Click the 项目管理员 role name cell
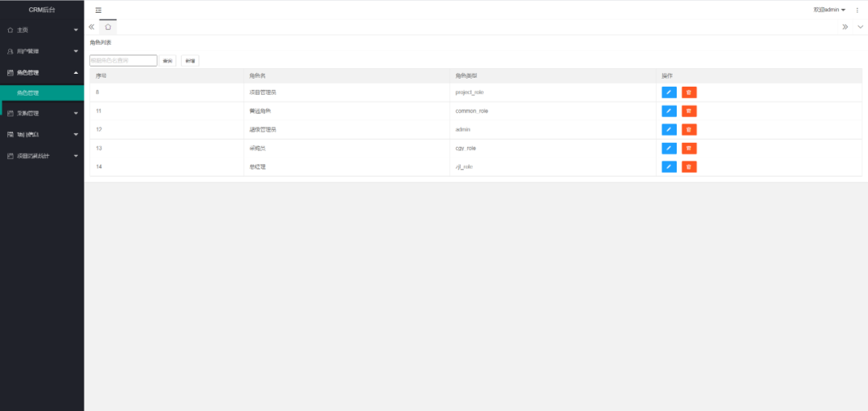The width and height of the screenshot is (868, 411). [x=346, y=92]
